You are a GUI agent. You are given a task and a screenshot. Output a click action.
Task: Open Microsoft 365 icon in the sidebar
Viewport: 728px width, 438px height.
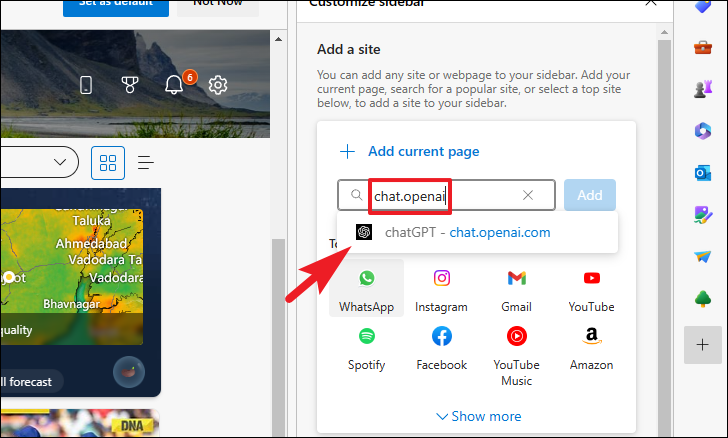703,131
